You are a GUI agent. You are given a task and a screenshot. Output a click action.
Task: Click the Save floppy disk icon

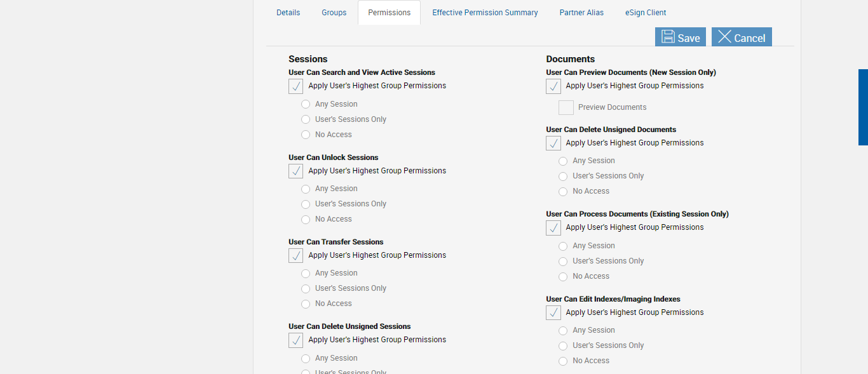click(x=668, y=37)
